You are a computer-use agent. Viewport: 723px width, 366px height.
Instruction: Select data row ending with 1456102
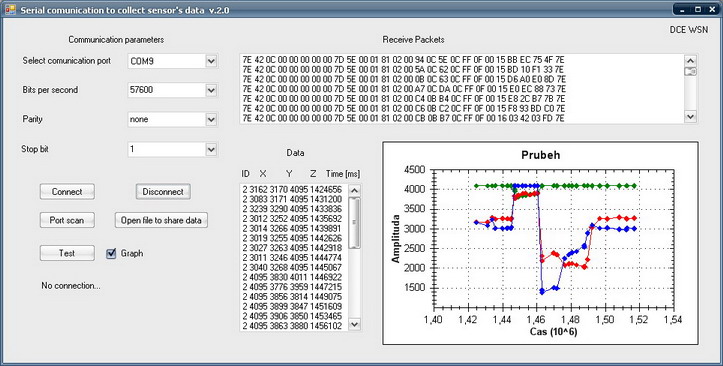(292, 325)
